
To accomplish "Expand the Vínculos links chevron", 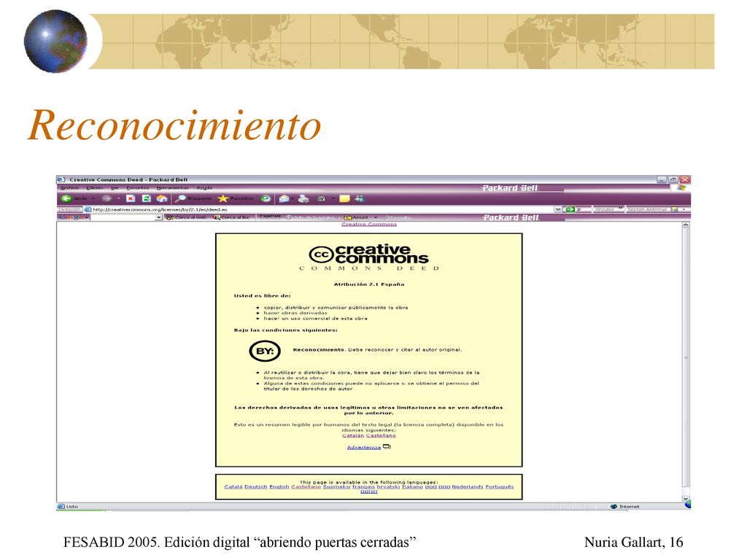I will [x=621, y=208].
